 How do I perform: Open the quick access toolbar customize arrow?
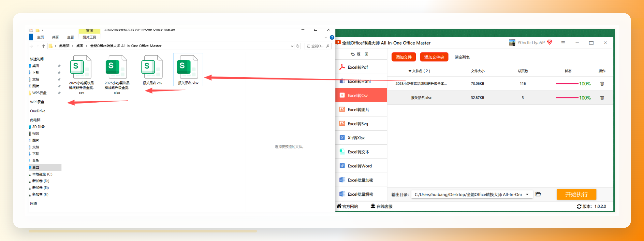[x=43, y=30]
